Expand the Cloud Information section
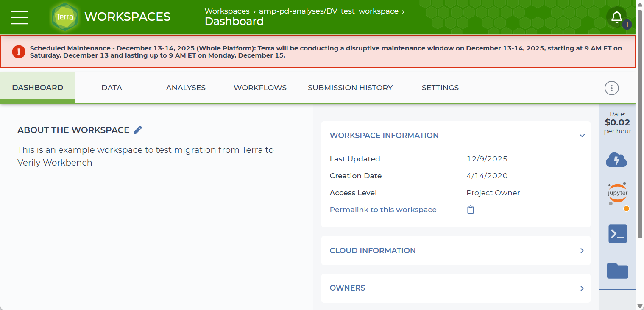Screen dimensions: 644x310 [x=582, y=251]
